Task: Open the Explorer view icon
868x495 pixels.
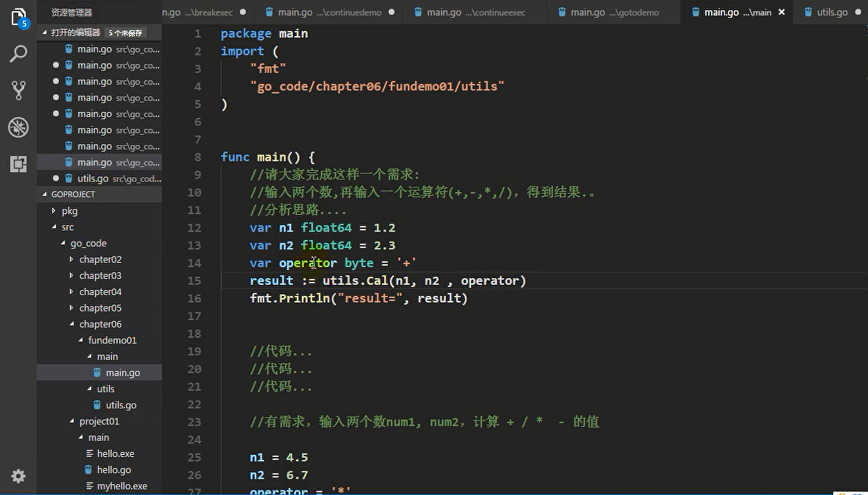Action: pos(18,17)
